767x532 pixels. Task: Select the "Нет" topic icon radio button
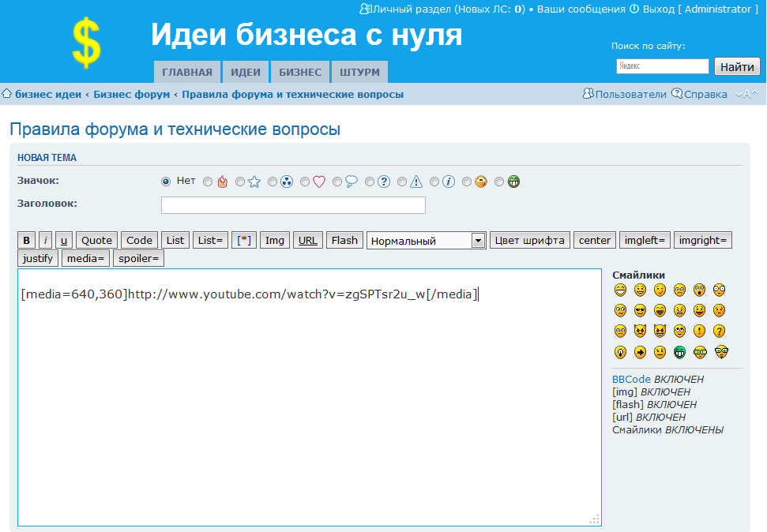click(166, 182)
